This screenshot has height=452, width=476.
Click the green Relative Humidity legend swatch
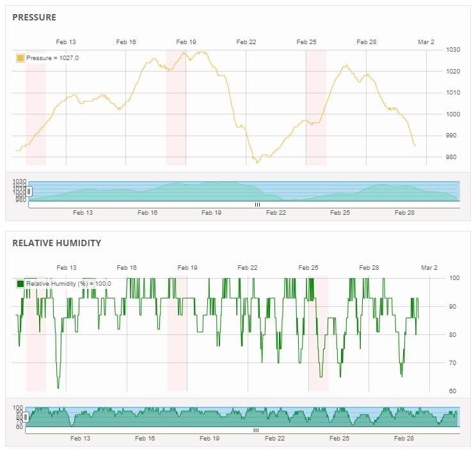coord(20,284)
